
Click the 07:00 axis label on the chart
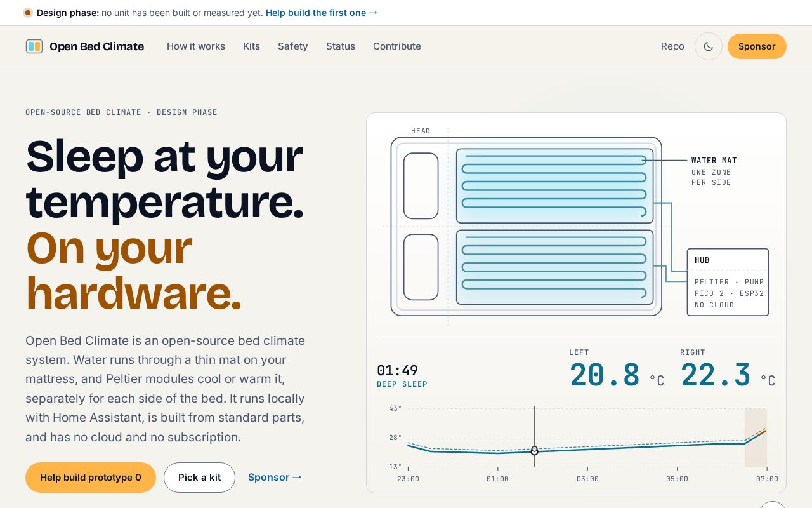pos(767,479)
